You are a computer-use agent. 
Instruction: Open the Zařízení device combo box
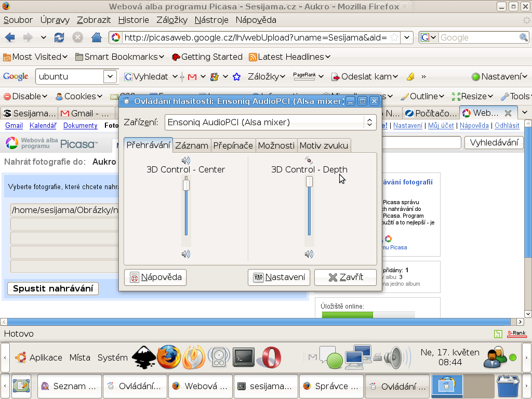tap(270, 122)
